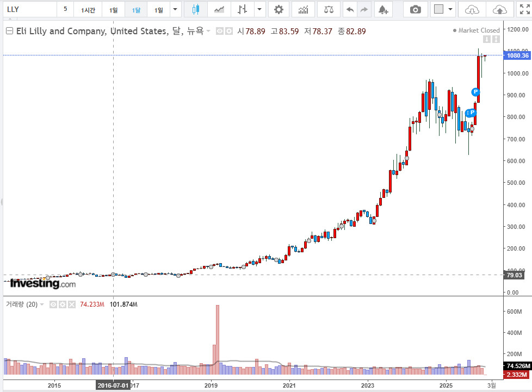Open the time interval dropdown arrow
This screenshot has height=392, width=532.
click(x=175, y=9)
